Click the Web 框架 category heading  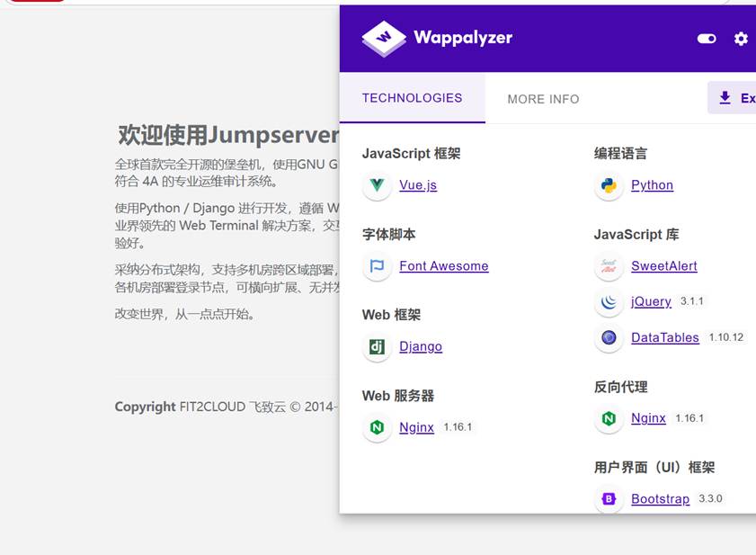392,315
